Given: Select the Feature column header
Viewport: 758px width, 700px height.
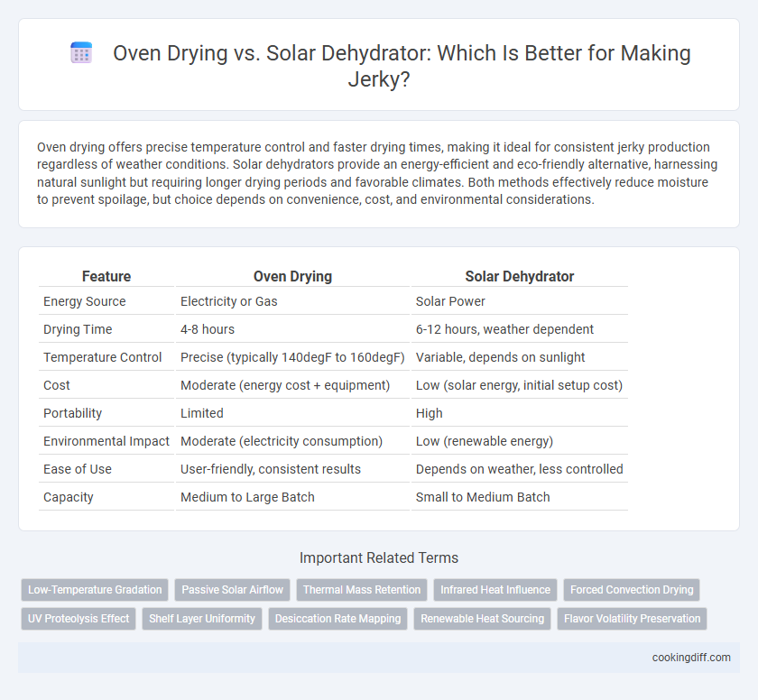Looking at the screenshot, I should [x=106, y=276].
